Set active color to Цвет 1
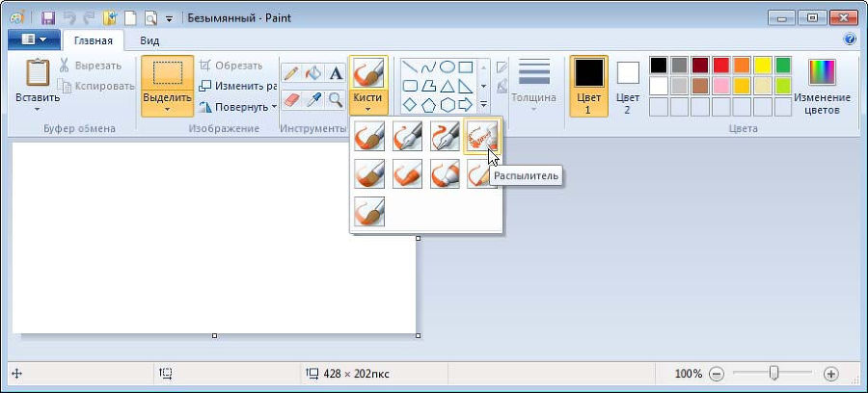Viewport: 868px width, 393px height. tap(589, 85)
